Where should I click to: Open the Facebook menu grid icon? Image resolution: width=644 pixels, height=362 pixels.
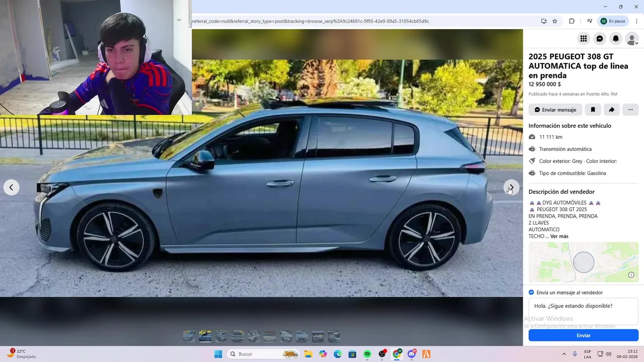[584, 39]
